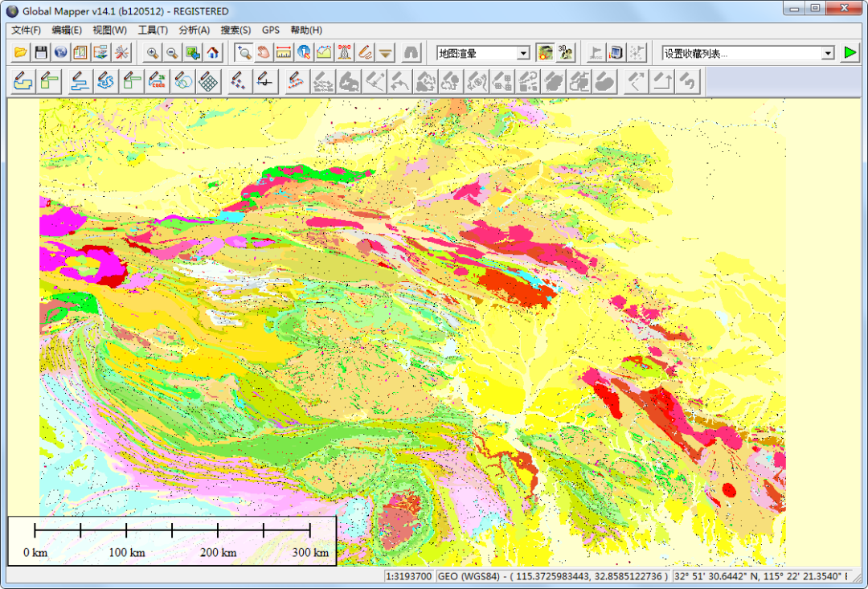
Task: Activate the Zoom tool magnifier toggle
Action: pos(244,53)
